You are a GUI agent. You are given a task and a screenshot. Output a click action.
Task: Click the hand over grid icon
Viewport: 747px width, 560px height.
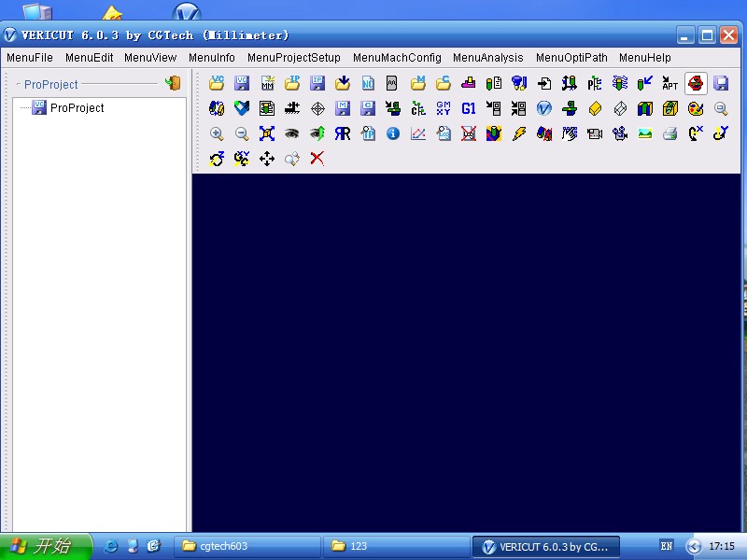(x=570, y=133)
